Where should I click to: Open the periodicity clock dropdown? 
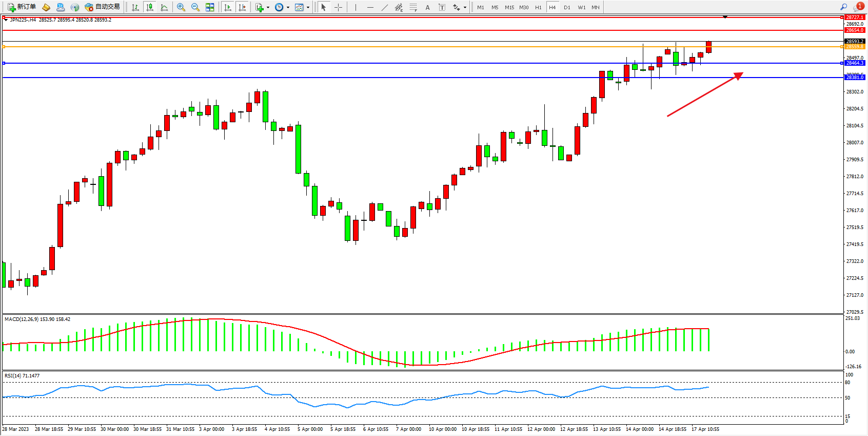(x=288, y=7)
